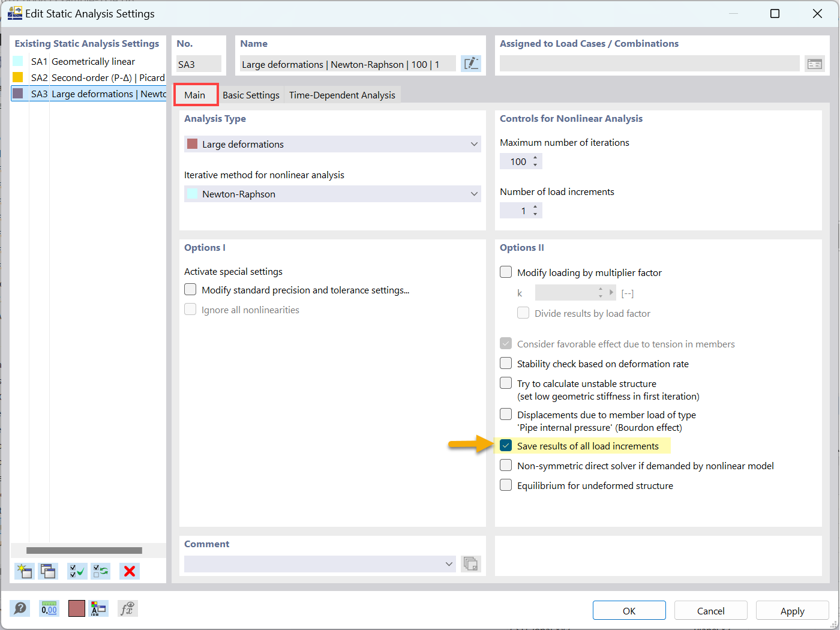Delete the selected static analysis setting

(x=128, y=571)
